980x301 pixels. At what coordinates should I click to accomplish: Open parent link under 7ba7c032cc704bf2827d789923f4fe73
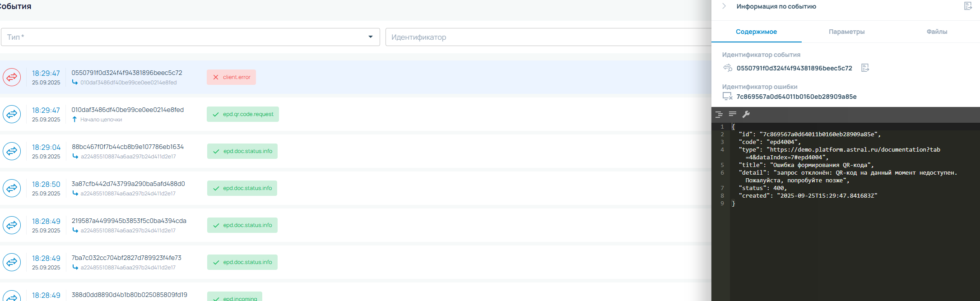point(128,268)
